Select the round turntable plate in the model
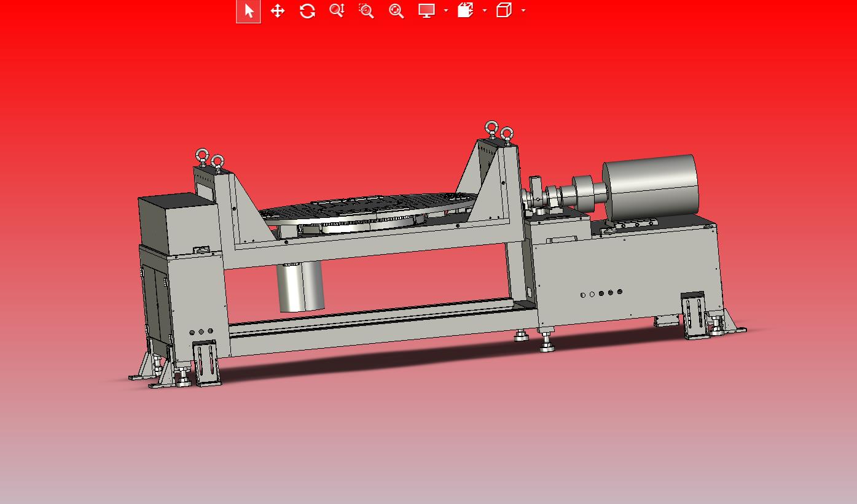This screenshot has height=504, width=857. click(x=369, y=209)
